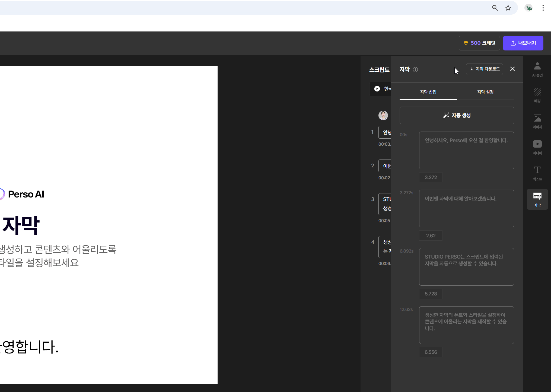
Task: Close the 자막 panel
Action: [512, 69]
